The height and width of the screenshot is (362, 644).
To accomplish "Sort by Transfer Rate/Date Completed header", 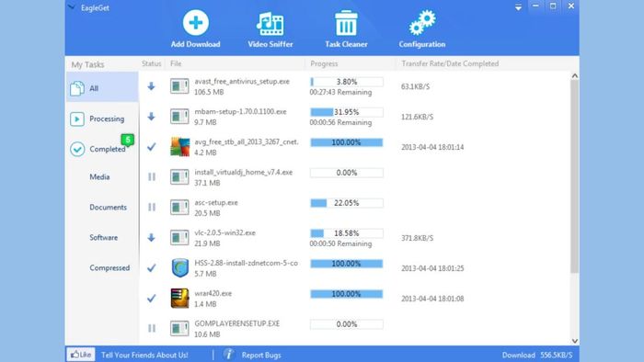I will point(450,63).
